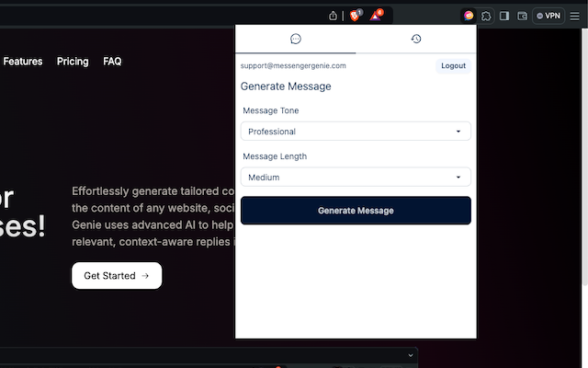Click the Generate Message heading text
The image size is (588, 368).
point(286,86)
